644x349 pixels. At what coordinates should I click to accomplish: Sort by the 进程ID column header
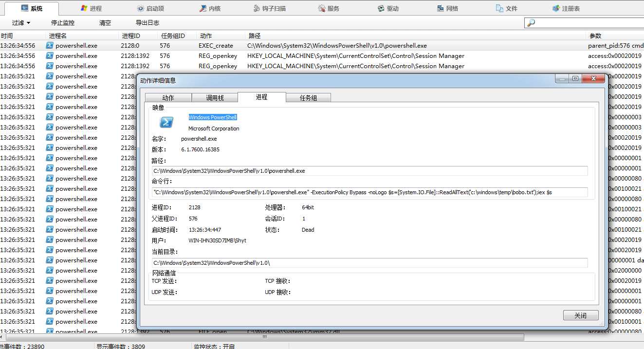(139, 36)
